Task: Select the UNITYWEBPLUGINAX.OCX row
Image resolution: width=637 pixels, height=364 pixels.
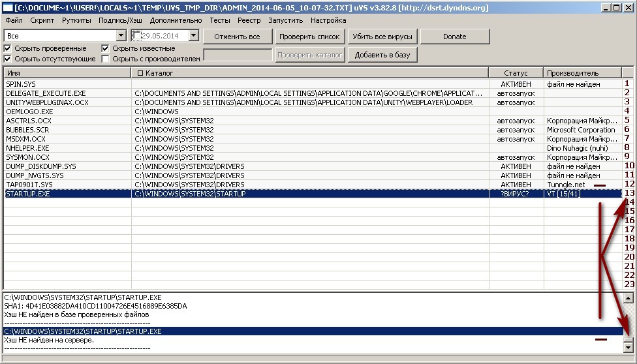Action: click(313, 102)
